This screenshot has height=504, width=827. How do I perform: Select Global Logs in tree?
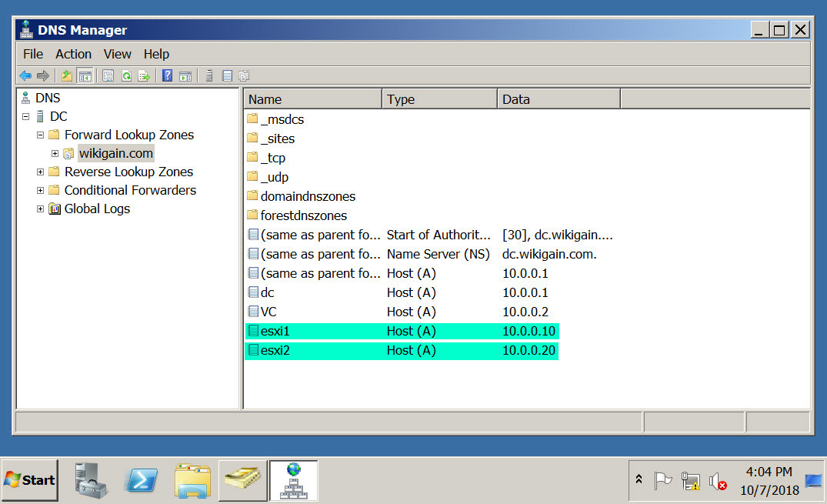click(97, 209)
